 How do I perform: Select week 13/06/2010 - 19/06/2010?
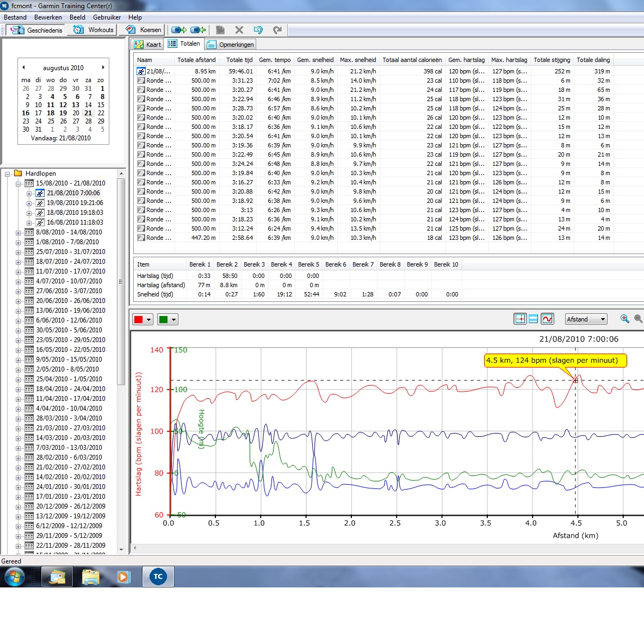pyautogui.click(x=71, y=311)
